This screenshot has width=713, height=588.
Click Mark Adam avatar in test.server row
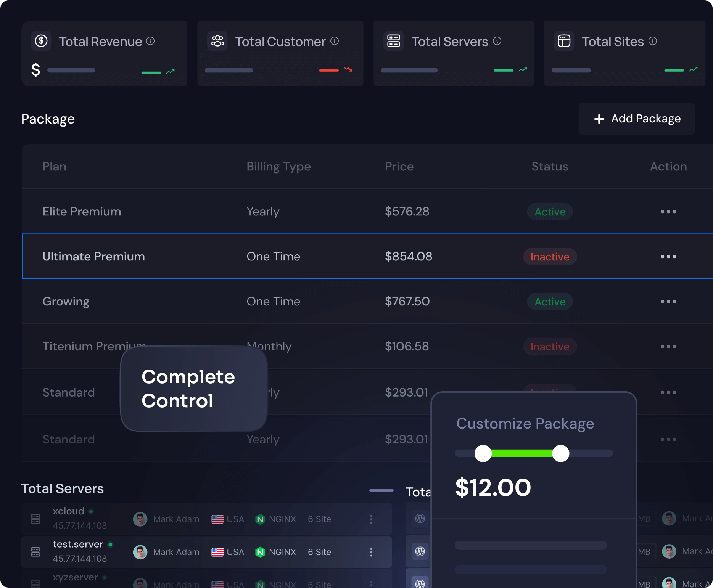click(140, 552)
